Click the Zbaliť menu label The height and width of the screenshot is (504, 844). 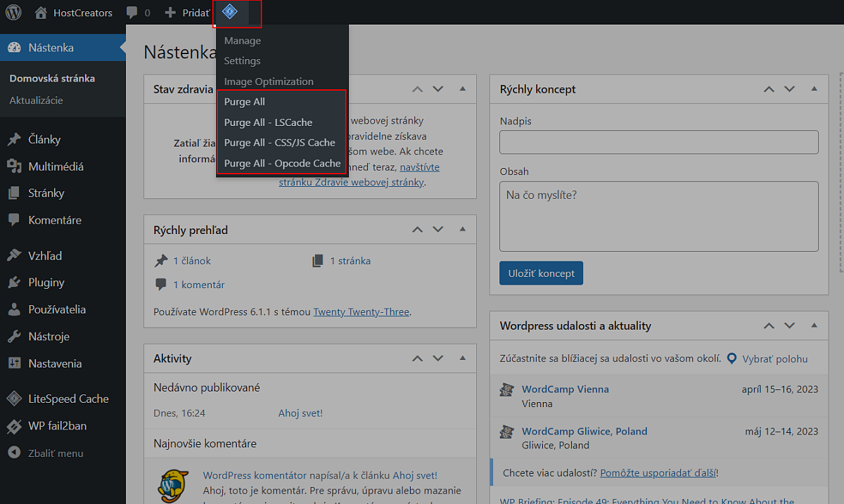(x=56, y=453)
